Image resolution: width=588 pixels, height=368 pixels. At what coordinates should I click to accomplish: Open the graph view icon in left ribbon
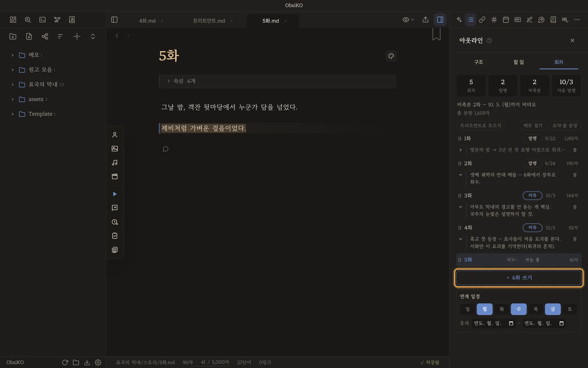pos(57,20)
